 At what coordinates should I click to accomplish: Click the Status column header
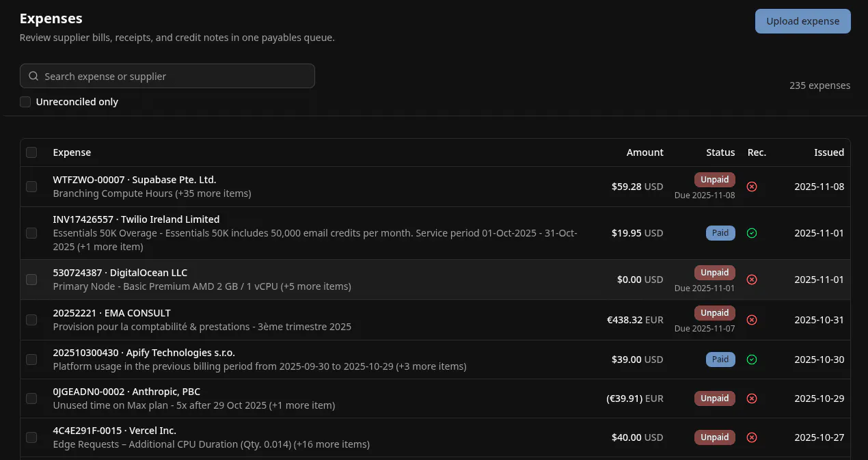(720, 152)
